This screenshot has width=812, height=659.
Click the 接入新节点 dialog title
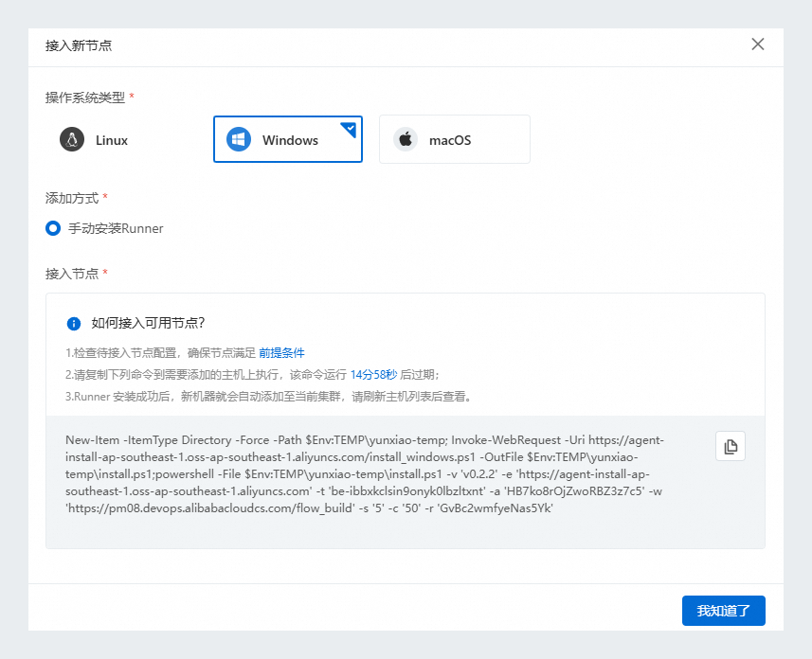pyautogui.click(x=79, y=45)
